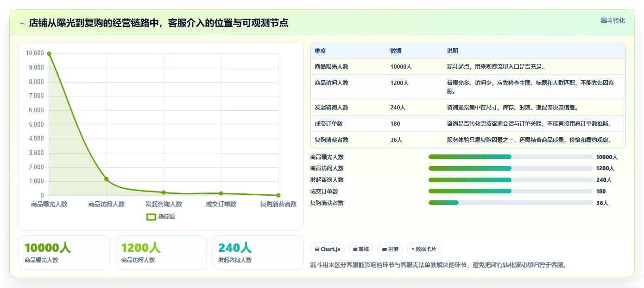This screenshot has height=288, width=644.
Task: Click the 10000人 value in the table
Action: [x=401, y=67]
